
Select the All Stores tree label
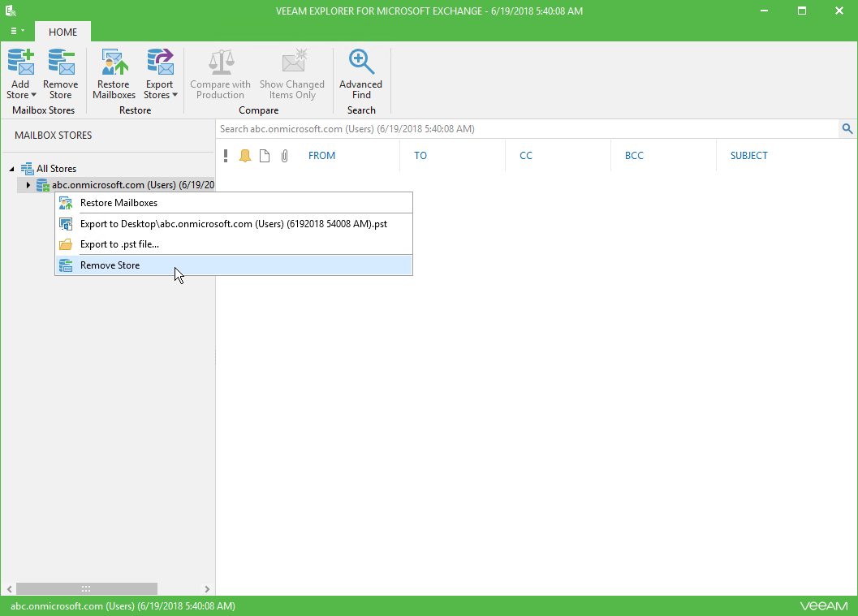(56, 169)
